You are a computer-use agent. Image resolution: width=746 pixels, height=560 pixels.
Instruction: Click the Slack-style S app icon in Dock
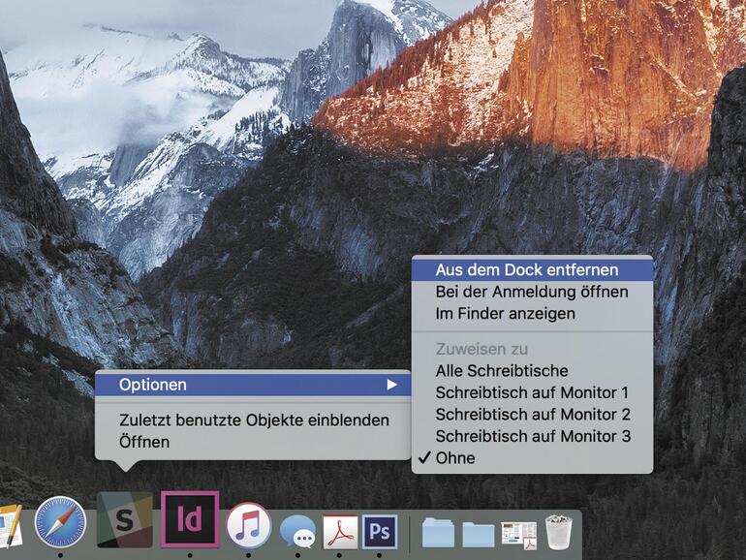pos(125,519)
